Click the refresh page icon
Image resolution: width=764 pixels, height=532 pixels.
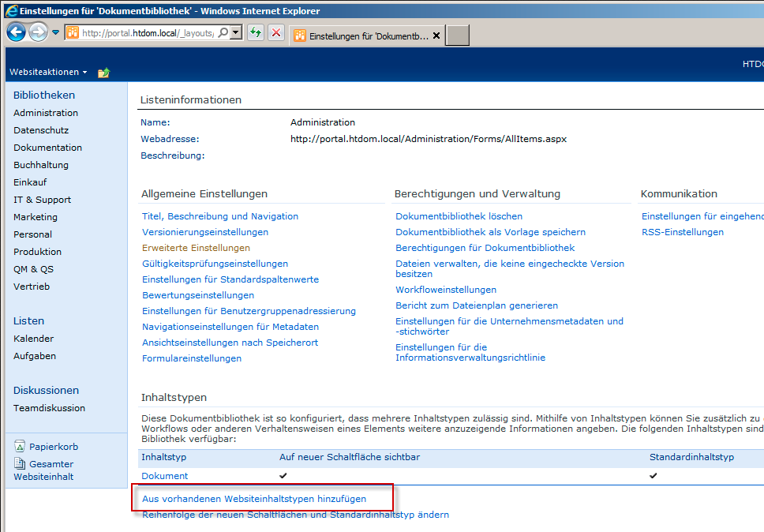click(x=256, y=32)
